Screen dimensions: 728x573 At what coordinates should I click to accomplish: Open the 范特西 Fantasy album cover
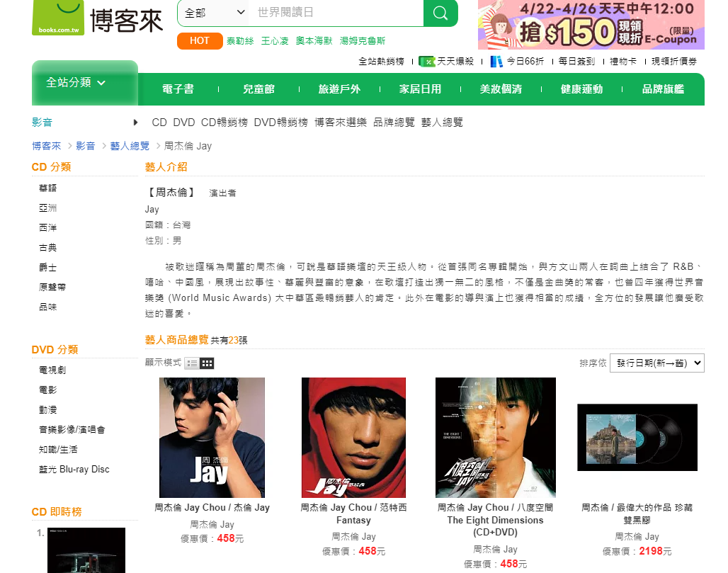[354, 438]
